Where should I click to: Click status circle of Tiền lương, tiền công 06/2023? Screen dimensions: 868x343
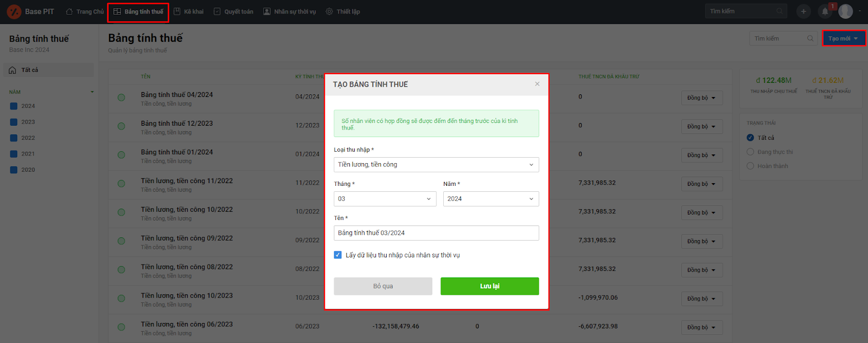[x=122, y=327]
